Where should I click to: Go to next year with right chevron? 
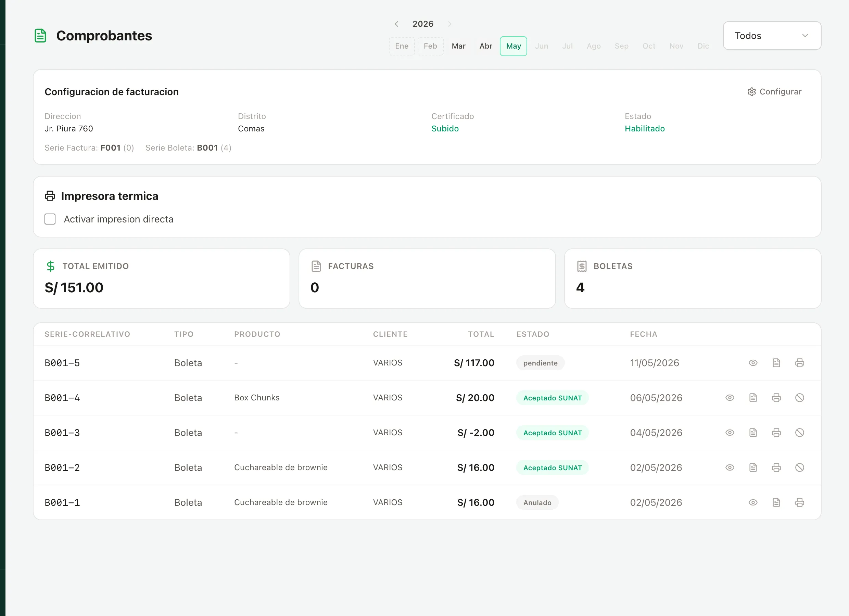[x=449, y=24]
